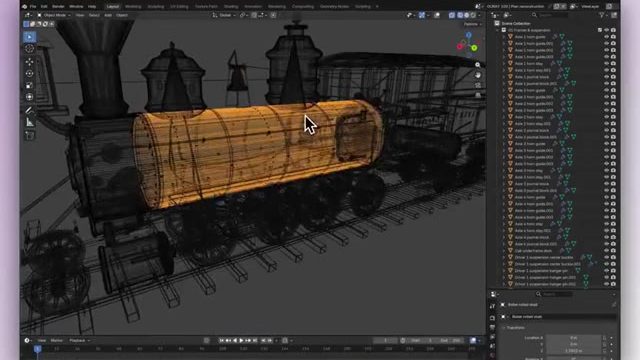Click the snap magnet icon

click(x=254, y=15)
